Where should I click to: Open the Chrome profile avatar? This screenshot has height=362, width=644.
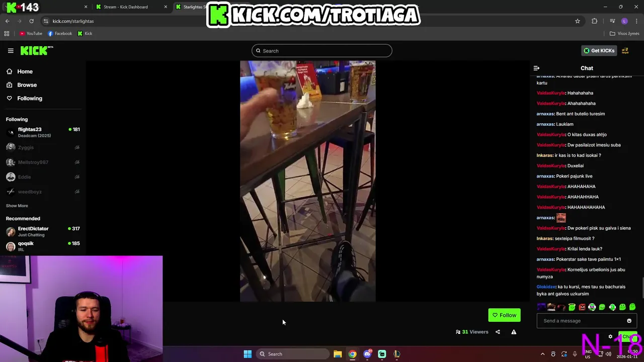point(624,21)
